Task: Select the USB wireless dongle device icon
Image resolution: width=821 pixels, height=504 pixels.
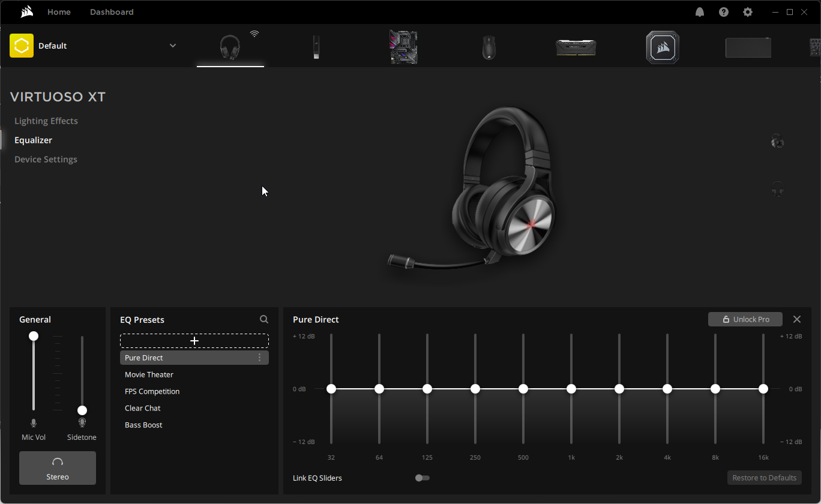Action: pos(316,47)
